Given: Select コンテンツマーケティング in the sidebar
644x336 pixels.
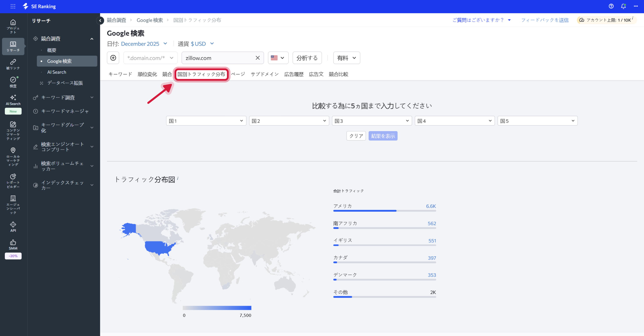Looking at the screenshot, I should click(13, 130).
